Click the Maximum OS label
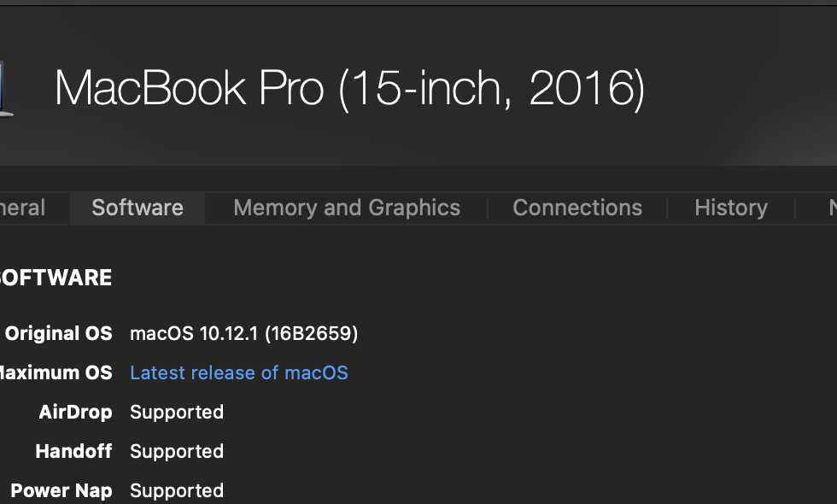837x504 pixels. point(56,372)
